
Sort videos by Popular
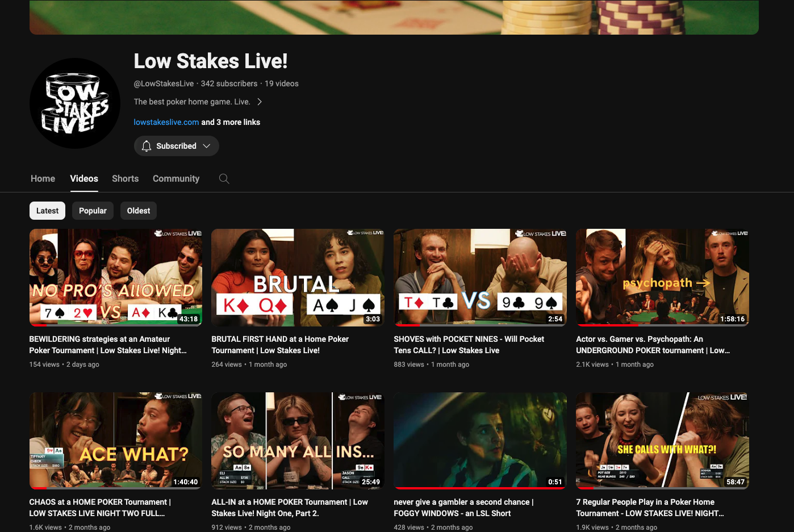93,211
